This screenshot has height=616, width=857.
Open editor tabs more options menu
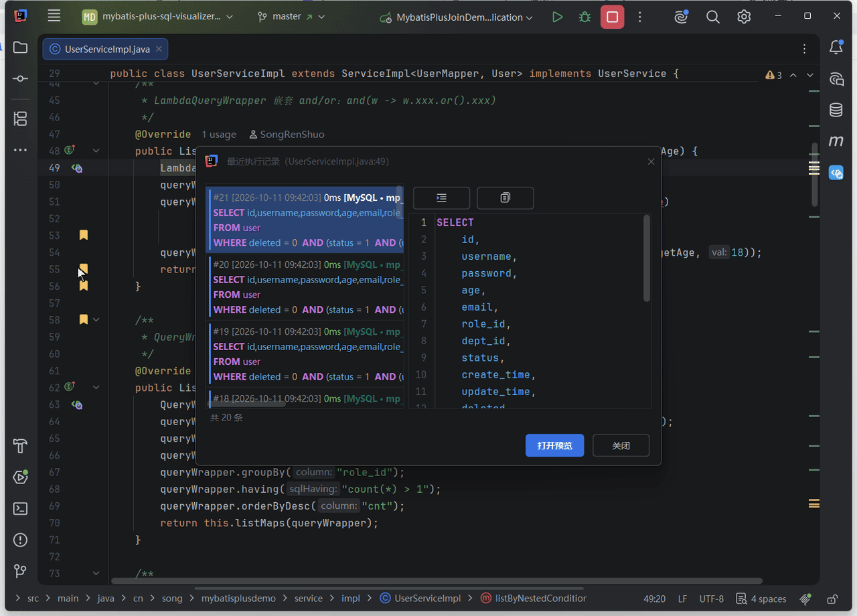click(805, 49)
